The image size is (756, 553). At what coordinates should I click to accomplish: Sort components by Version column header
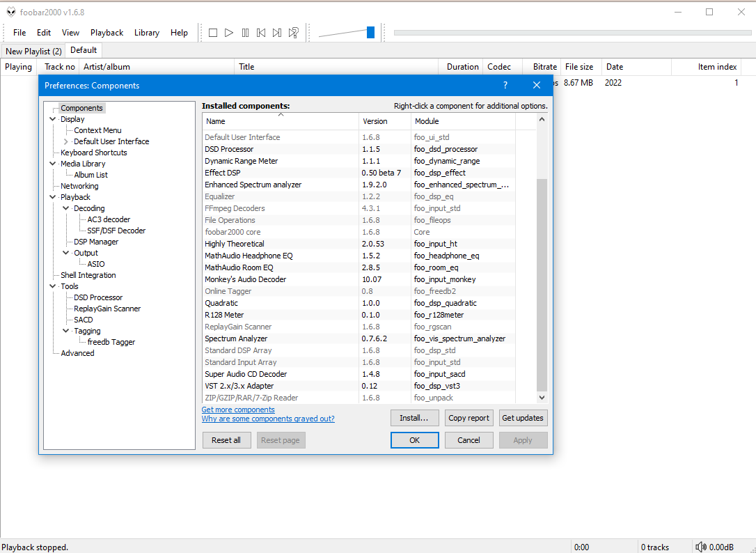pyautogui.click(x=385, y=121)
